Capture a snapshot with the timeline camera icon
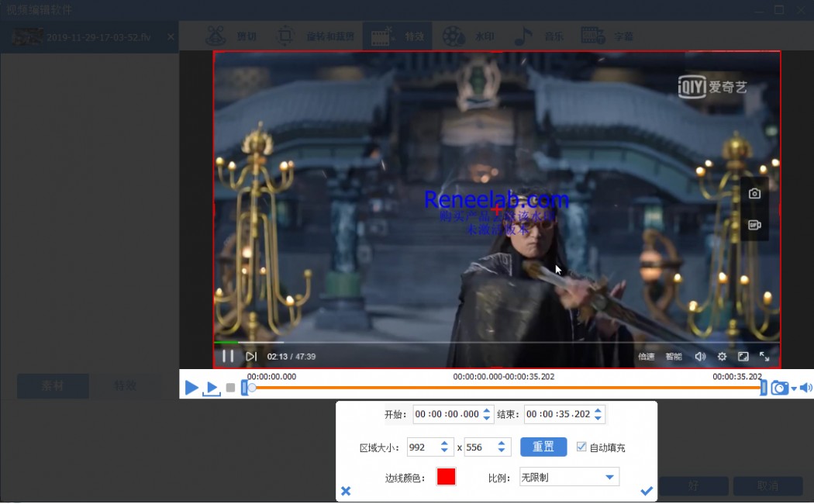Image resolution: width=814 pixels, height=504 pixels. click(x=779, y=388)
